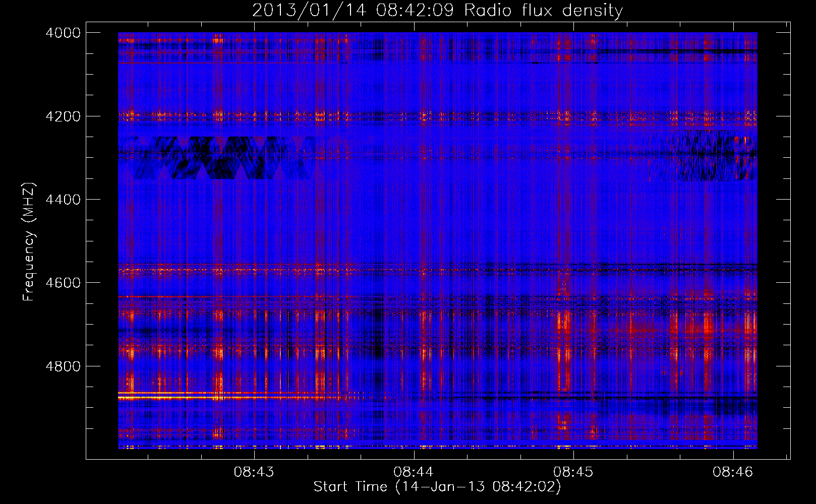Image resolution: width=816 pixels, height=504 pixels.
Task: Click the 08:43 time tick label
Action: coord(254,472)
